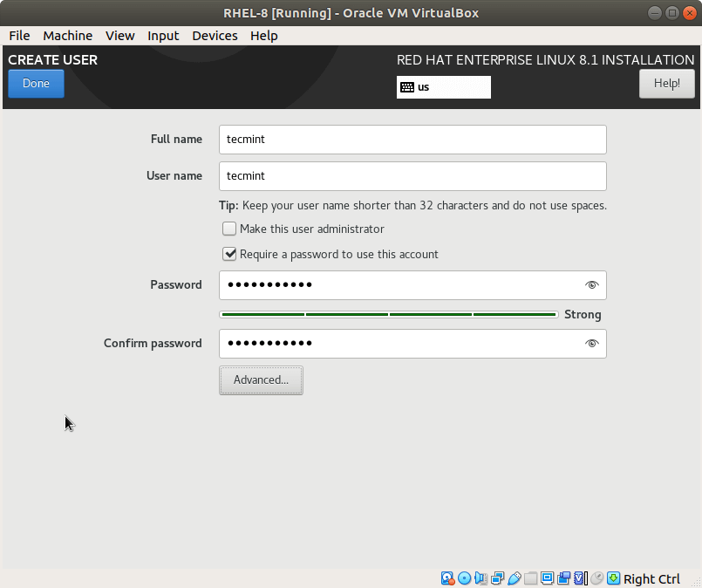Viewport: 702px width, 588px height.
Task: Show Password field contents with eye icon
Action: 592,285
